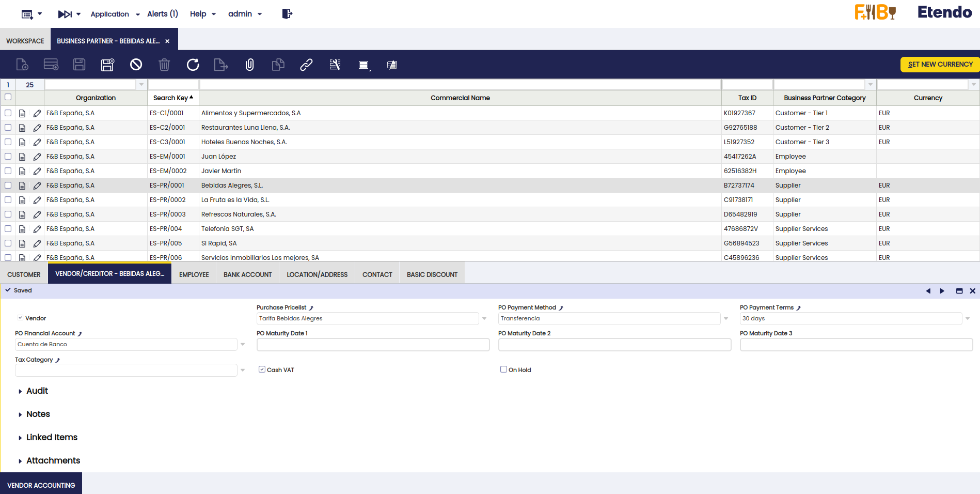Click the Copy link chain toolbar icon
The height and width of the screenshot is (494, 980).
(x=306, y=65)
